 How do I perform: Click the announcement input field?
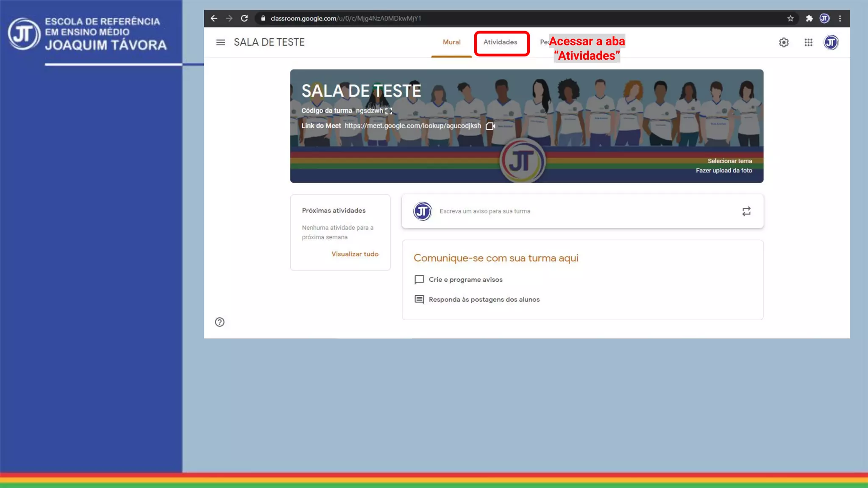484,211
